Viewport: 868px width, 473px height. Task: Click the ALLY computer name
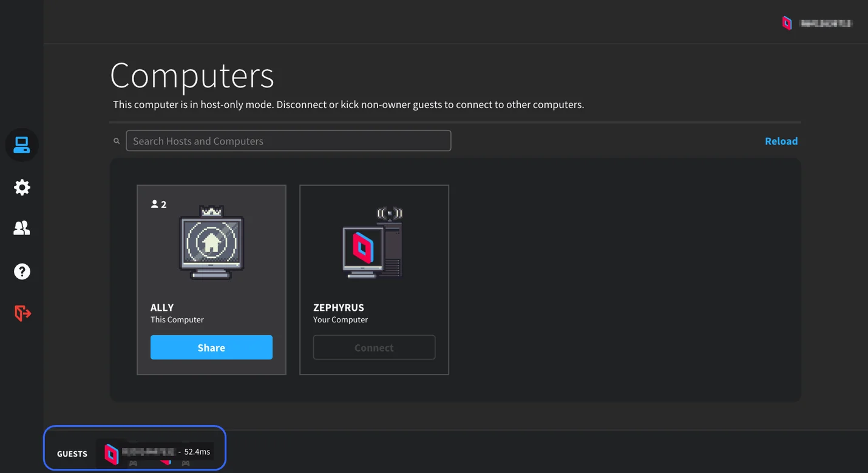tap(162, 307)
